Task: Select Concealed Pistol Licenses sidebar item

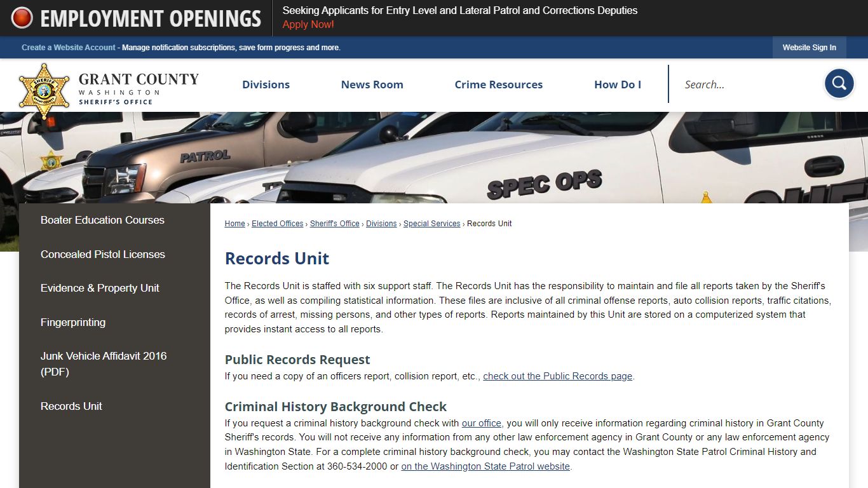Action: click(102, 254)
